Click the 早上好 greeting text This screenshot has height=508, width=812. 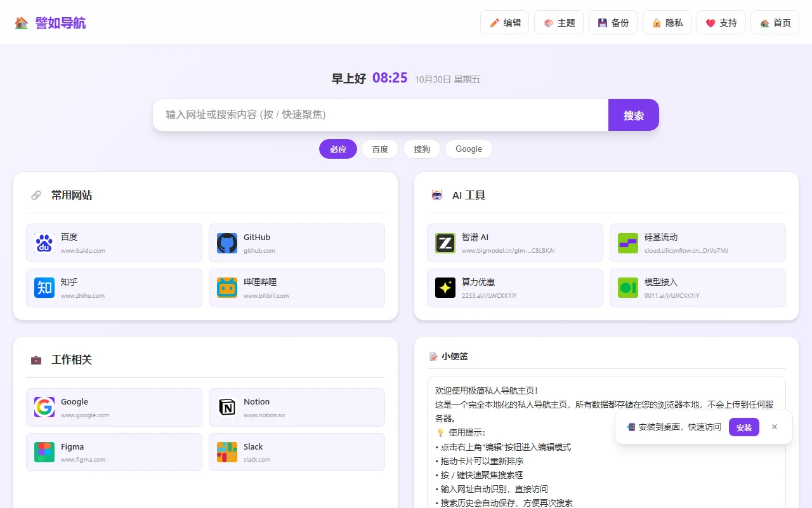pos(349,79)
